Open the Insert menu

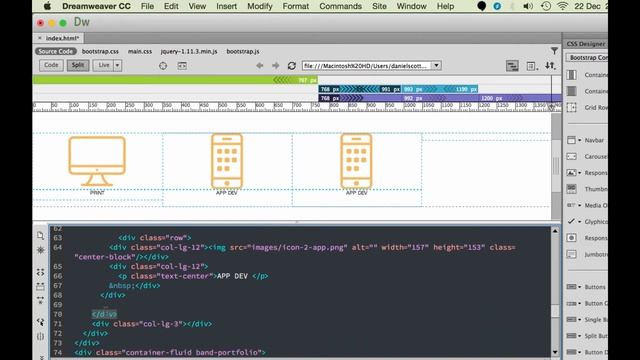[227, 6]
